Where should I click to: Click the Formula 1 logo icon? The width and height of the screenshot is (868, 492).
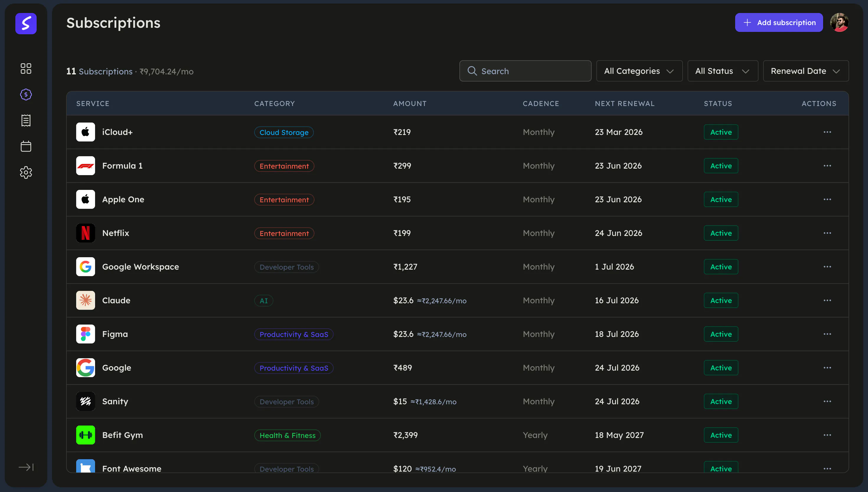(x=85, y=166)
